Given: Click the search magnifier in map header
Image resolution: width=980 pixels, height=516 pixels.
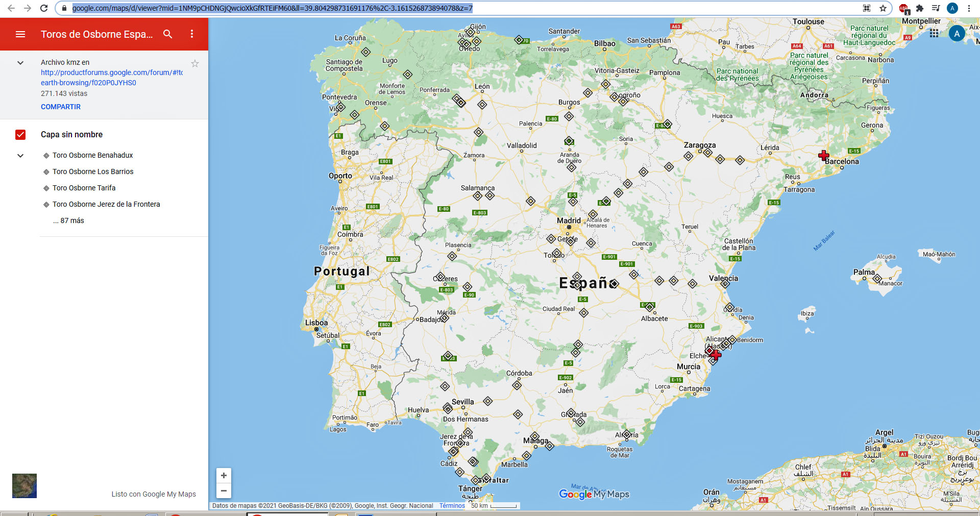Looking at the screenshot, I should click(x=167, y=34).
